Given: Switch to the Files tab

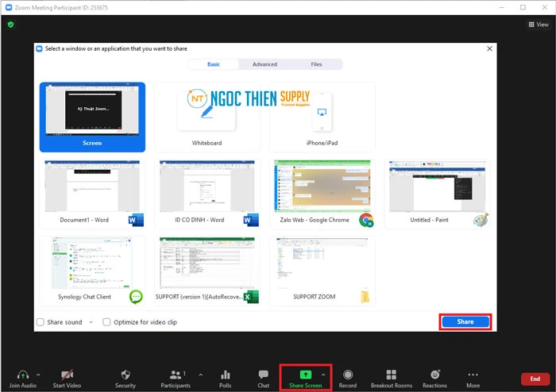Looking at the screenshot, I should pyautogui.click(x=316, y=64).
